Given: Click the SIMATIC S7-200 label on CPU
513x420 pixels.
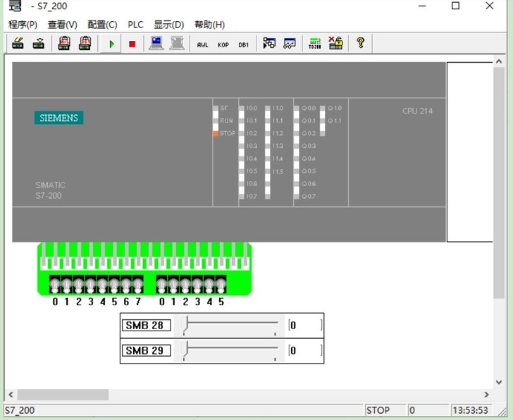Looking at the screenshot, I should pos(50,190).
